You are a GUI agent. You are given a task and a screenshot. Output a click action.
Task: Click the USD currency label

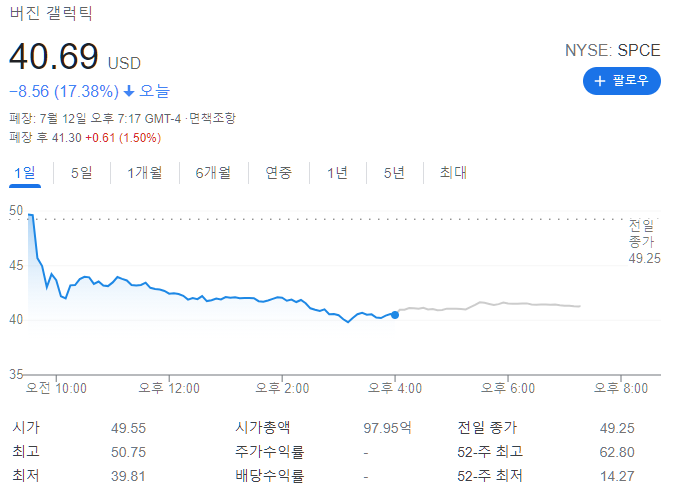(x=124, y=63)
